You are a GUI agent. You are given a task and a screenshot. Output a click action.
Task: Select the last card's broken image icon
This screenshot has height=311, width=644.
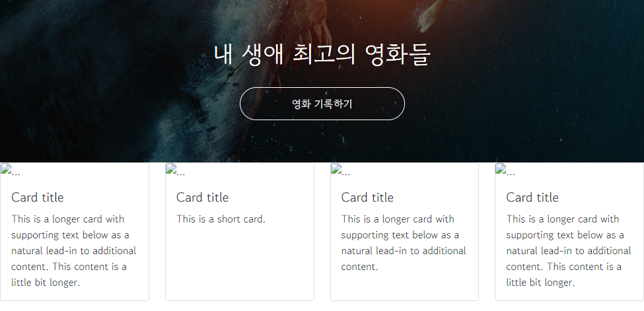(x=501, y=169)
